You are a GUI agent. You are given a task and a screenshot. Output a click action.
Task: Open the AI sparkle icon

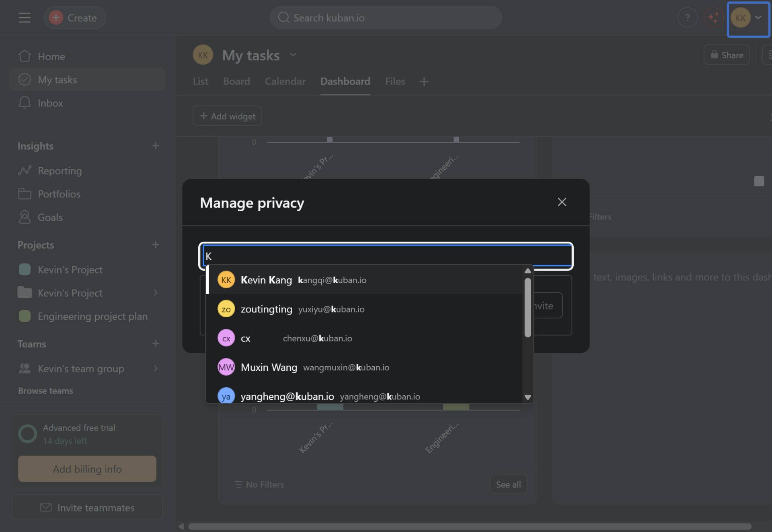tap(713, 18)
